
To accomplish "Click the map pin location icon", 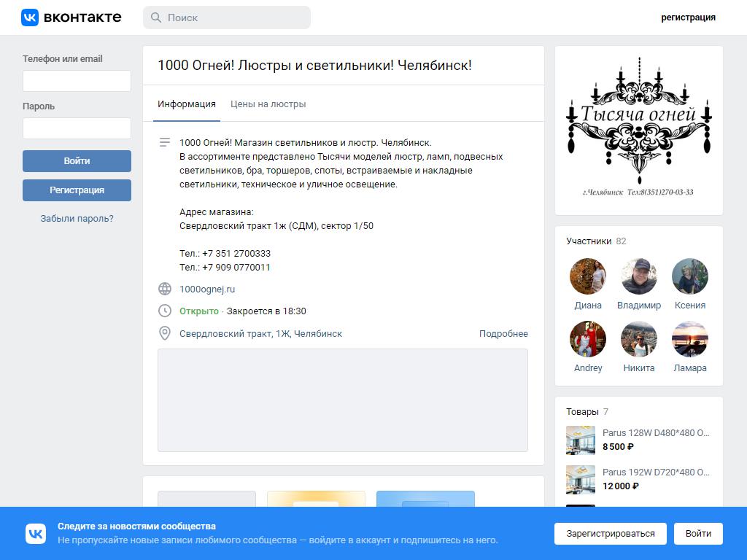I will pyautogui.click(x=165, y=333).
